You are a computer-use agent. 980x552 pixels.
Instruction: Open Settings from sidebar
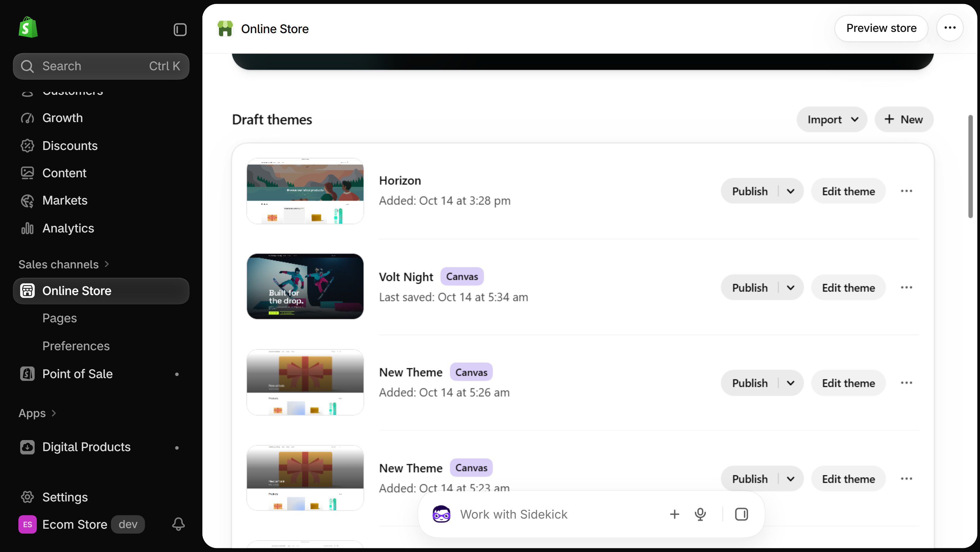pos(101,497)
